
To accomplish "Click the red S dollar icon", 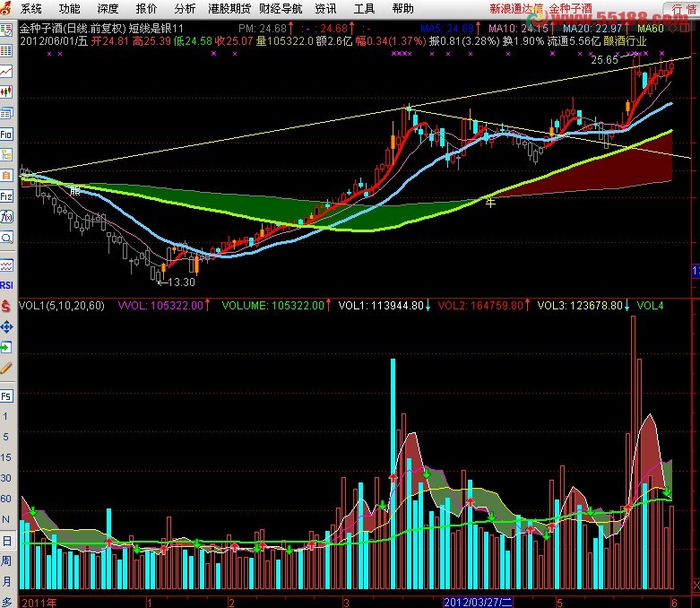I will [x=5, y=306].
